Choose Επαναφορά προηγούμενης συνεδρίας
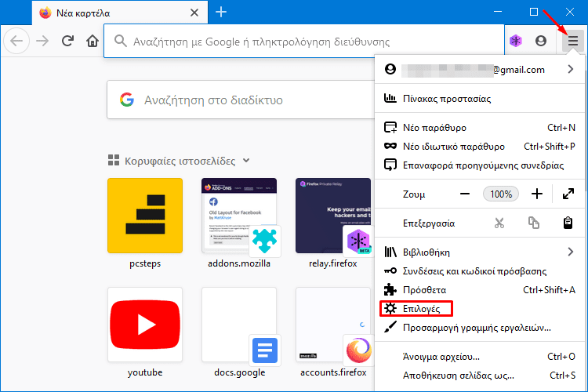Screen dimensions: 588x392 pyautogui.click(x=480, y=165)
